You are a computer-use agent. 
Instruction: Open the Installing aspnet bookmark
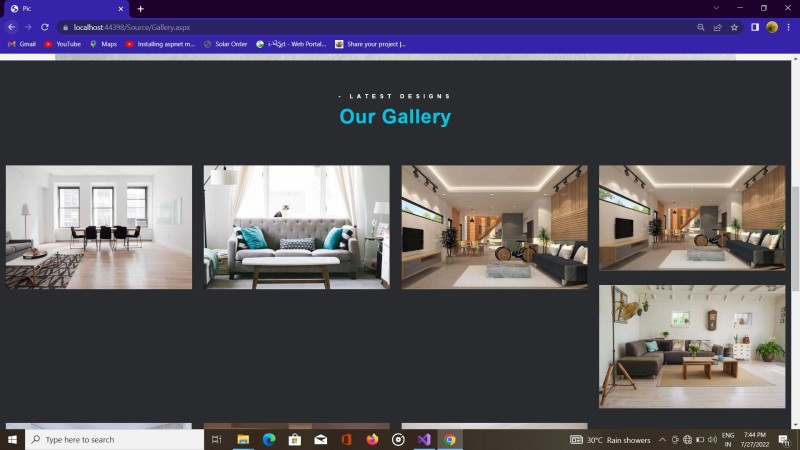160,44
